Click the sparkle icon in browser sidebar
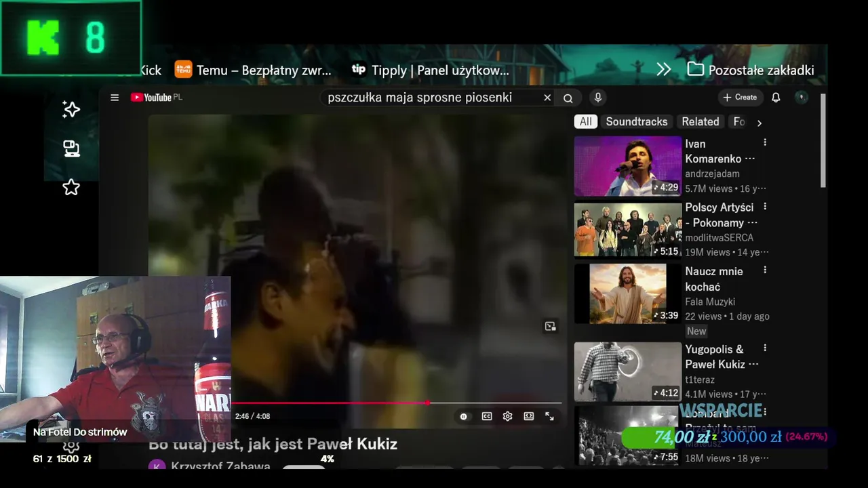Screen dimensions: 868x488 pyautogui.click(x=71, y=110)
